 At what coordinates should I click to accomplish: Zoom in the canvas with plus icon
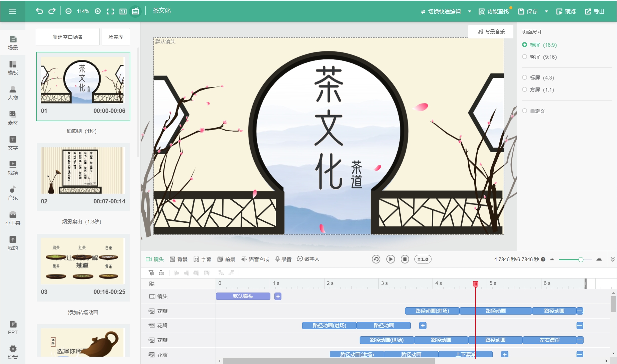pos(98,11)
